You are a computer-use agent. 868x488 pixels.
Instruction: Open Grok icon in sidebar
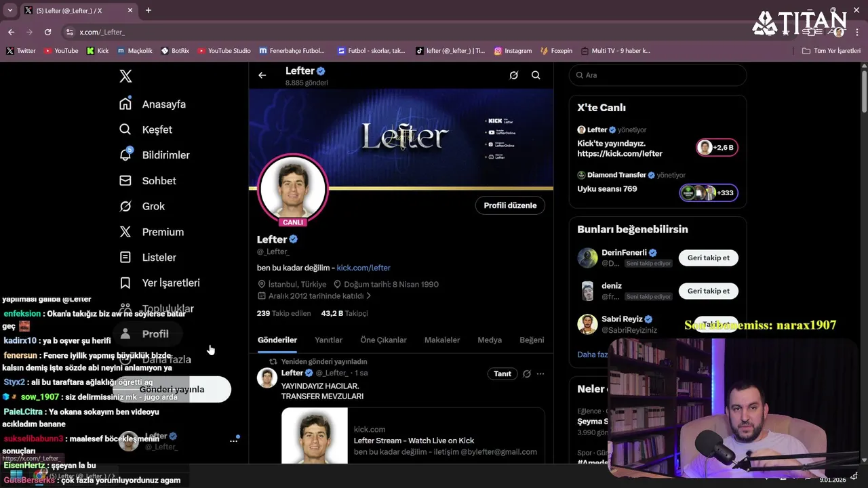(x=125, y=206)
